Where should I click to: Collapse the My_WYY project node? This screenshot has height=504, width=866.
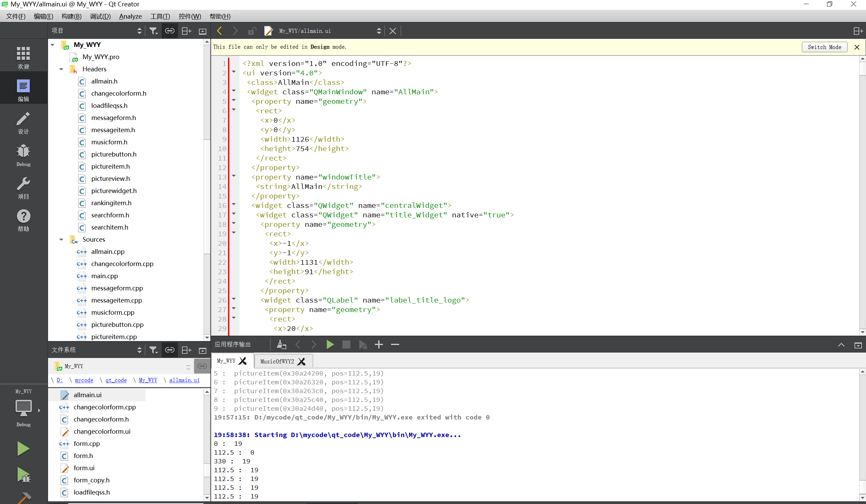pos(52,45)
